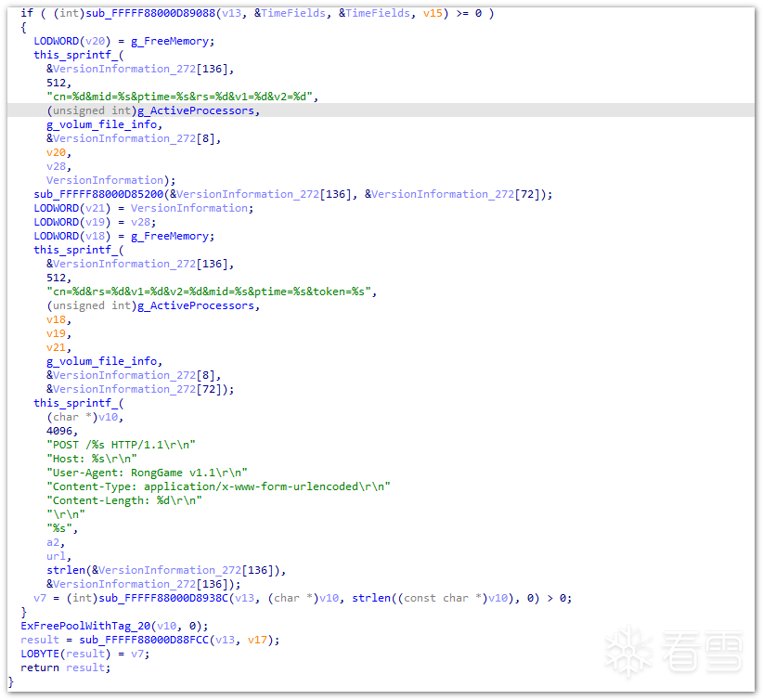Click the return result statement
Screen dimensions: 763x700
(x=66, y=668)
